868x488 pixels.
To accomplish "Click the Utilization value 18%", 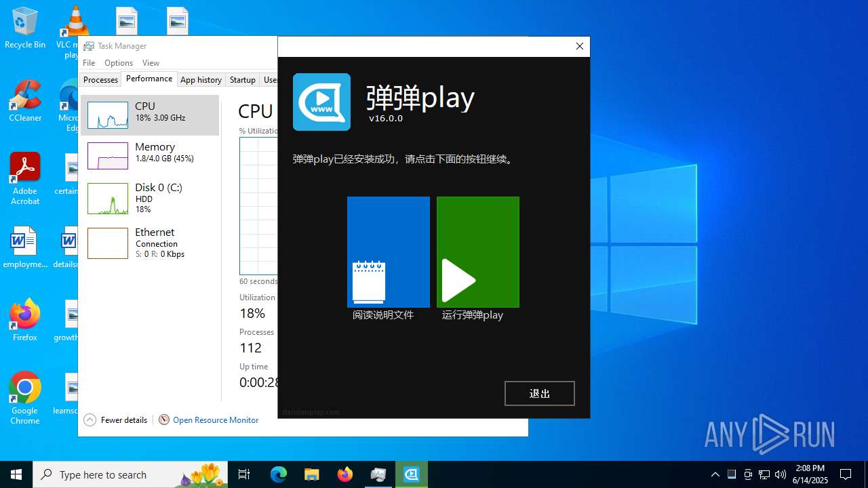I will click(252, 313).
